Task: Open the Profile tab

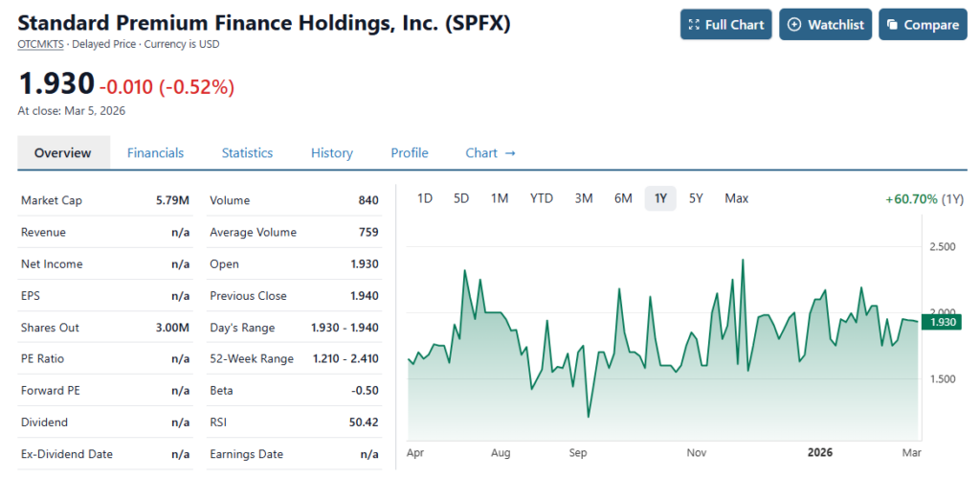Action: [410, 153]
